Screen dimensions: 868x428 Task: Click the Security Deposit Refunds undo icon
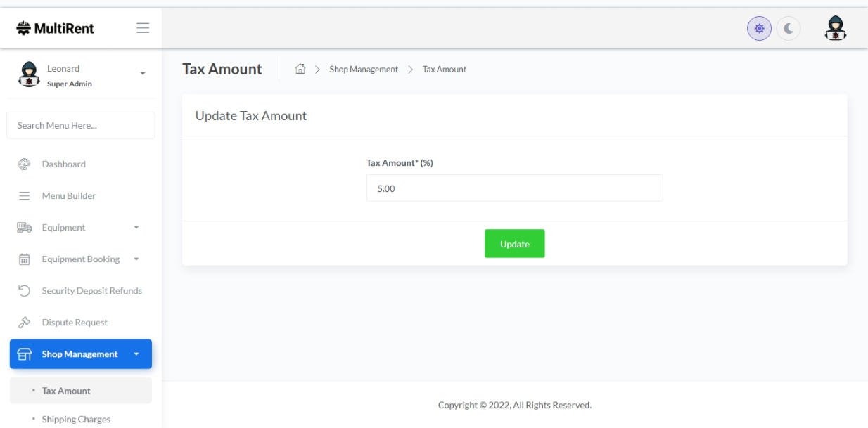(24, 291)
